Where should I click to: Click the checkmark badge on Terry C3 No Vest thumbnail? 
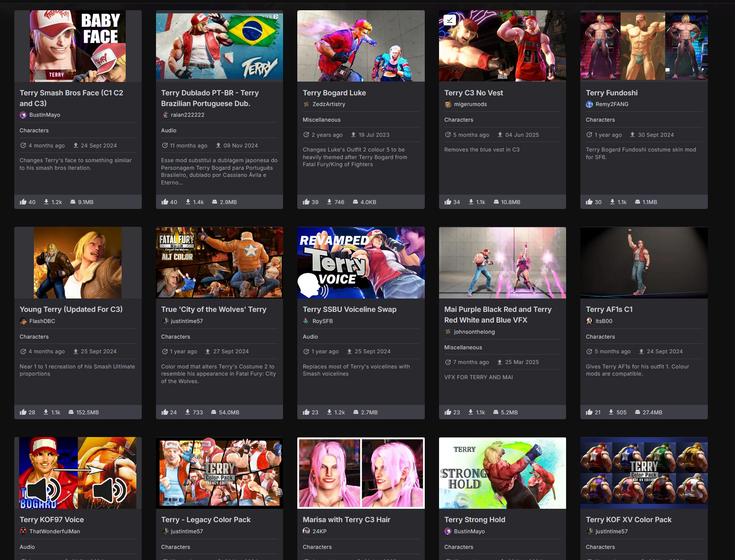click(450, 20)
